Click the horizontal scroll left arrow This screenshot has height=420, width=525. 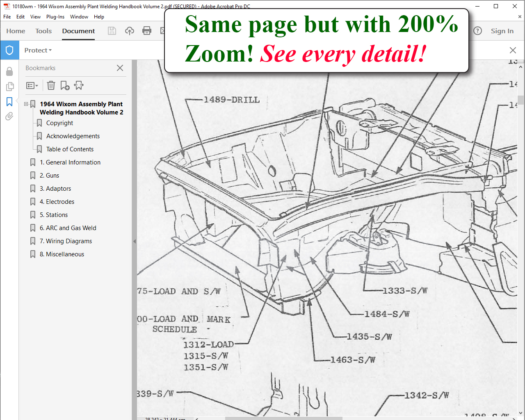point(197,418)
